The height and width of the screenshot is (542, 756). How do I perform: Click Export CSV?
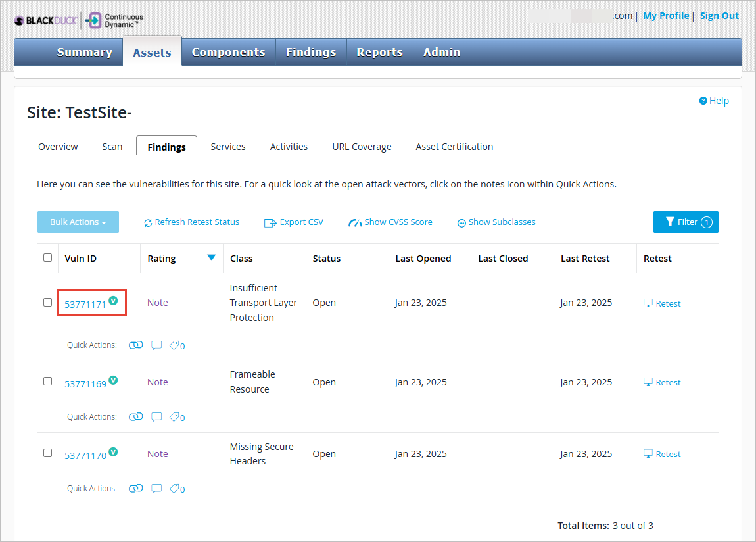[294, 222]
